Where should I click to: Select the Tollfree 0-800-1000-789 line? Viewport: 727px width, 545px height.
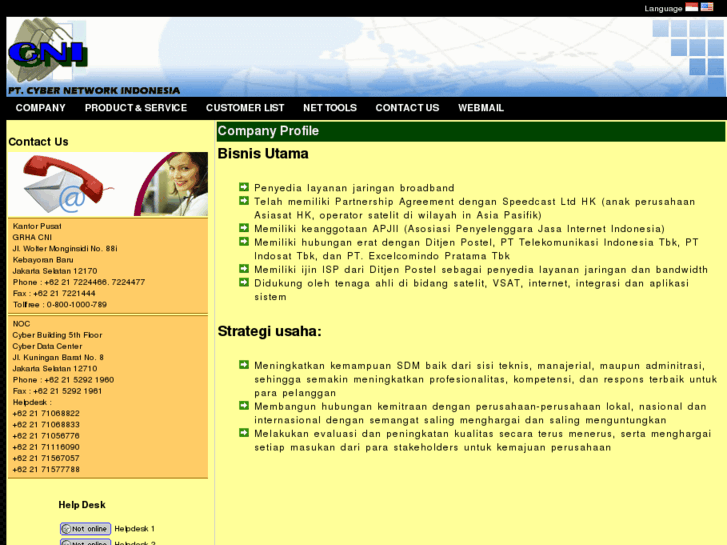[60, 305]
